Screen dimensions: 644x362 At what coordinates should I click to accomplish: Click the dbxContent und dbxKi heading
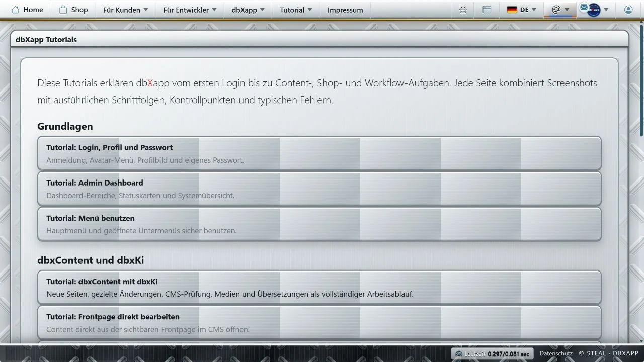[91, 260]
